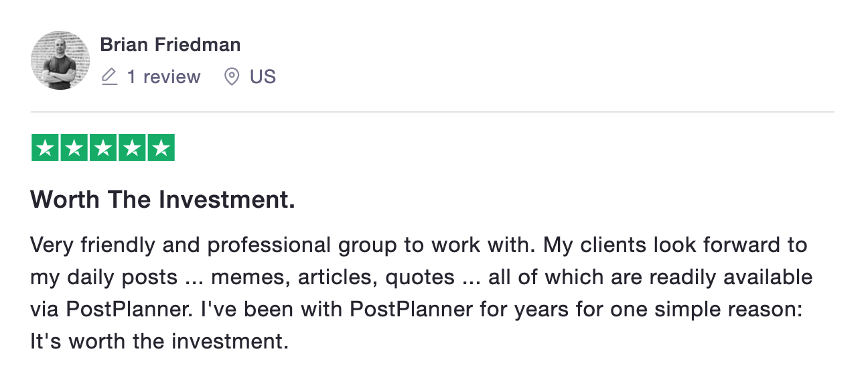Click Brian Friedman's profile photo
Screen dimensions: 868x378
(x=60, y=60)
